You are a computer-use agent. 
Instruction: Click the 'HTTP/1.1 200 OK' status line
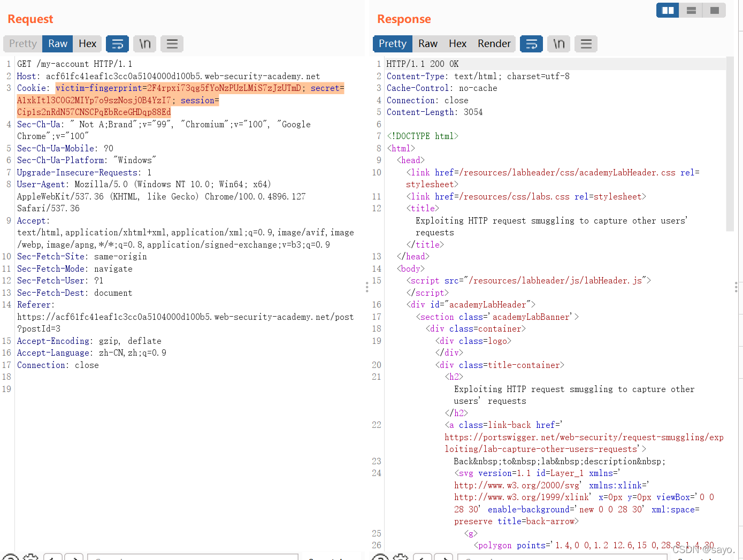pyautogui.click(x=423, y=64)
